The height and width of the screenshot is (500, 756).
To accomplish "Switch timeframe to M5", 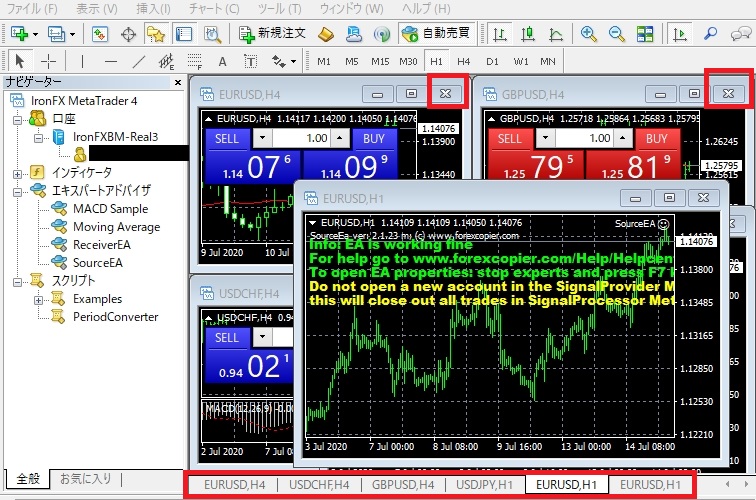I will click(x=351, y=62).
